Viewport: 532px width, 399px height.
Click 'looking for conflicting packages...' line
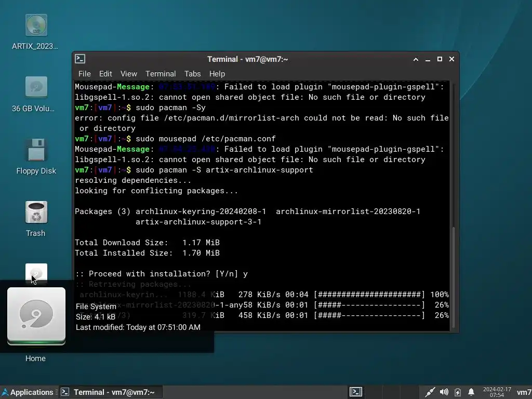(x=156, y=191)
